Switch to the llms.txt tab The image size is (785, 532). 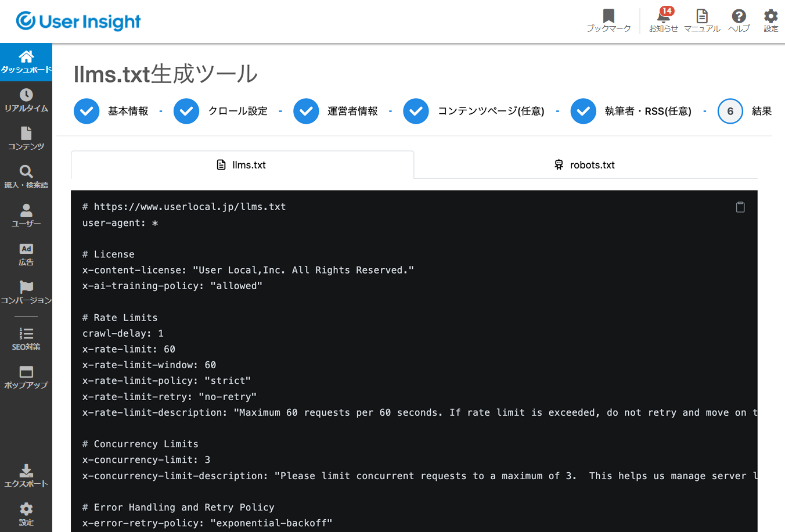242,165
